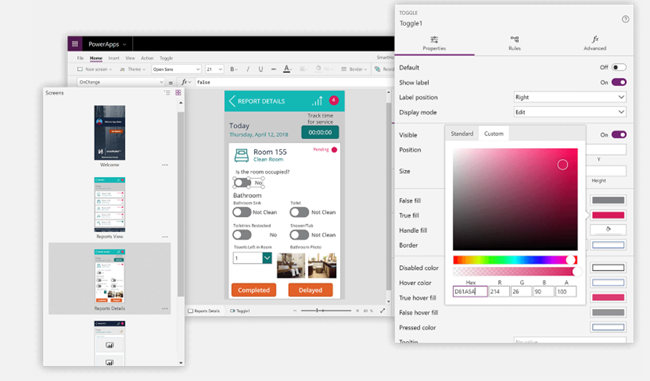Open the Display mode dropdown

pos(570,112)
